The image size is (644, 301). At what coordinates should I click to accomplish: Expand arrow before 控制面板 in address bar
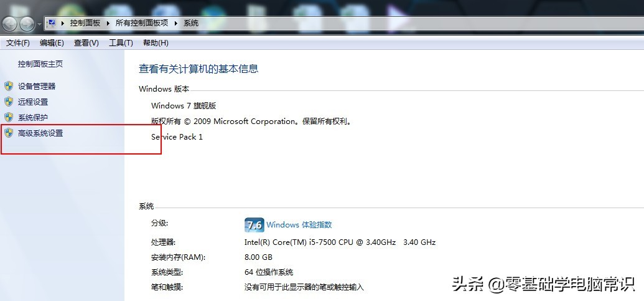(63, 24)
